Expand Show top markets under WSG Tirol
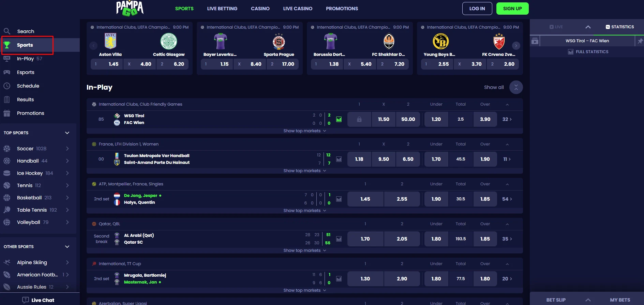 pos(305,131)
